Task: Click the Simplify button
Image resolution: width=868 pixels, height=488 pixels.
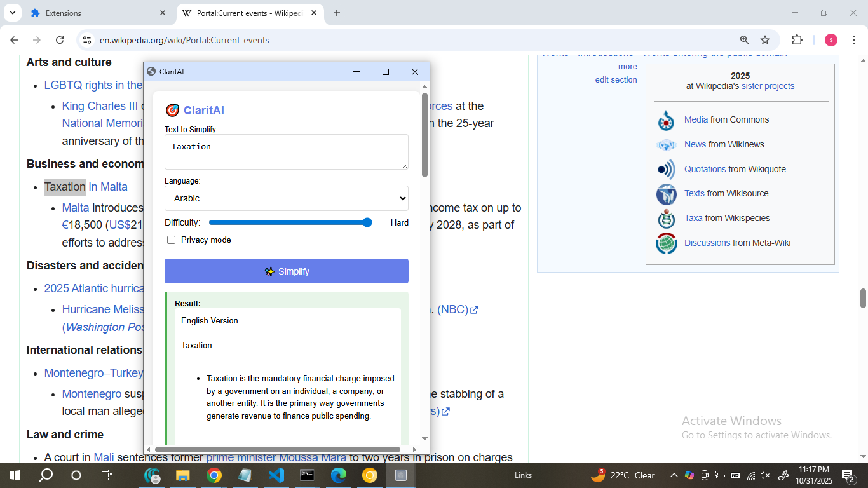Action: pos(287,271)
